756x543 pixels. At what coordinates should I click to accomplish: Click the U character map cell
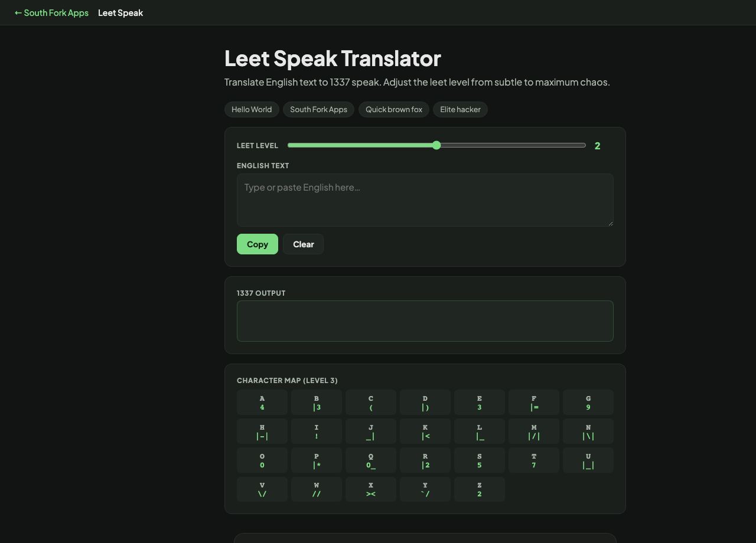point(588,460)
